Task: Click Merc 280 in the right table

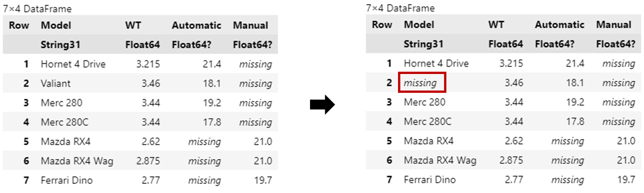Action: pyautogui.click(x=425, y=102)
